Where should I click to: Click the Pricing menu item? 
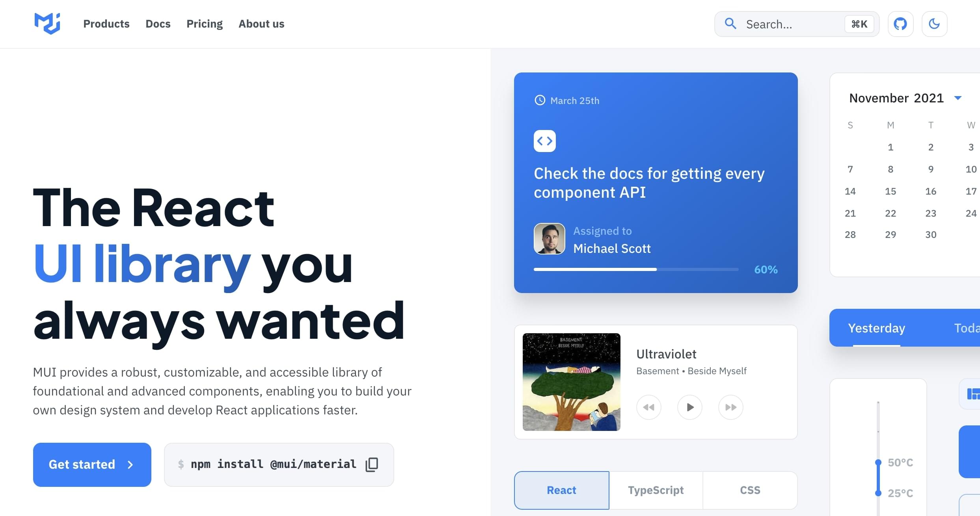[x=204, y=23]
